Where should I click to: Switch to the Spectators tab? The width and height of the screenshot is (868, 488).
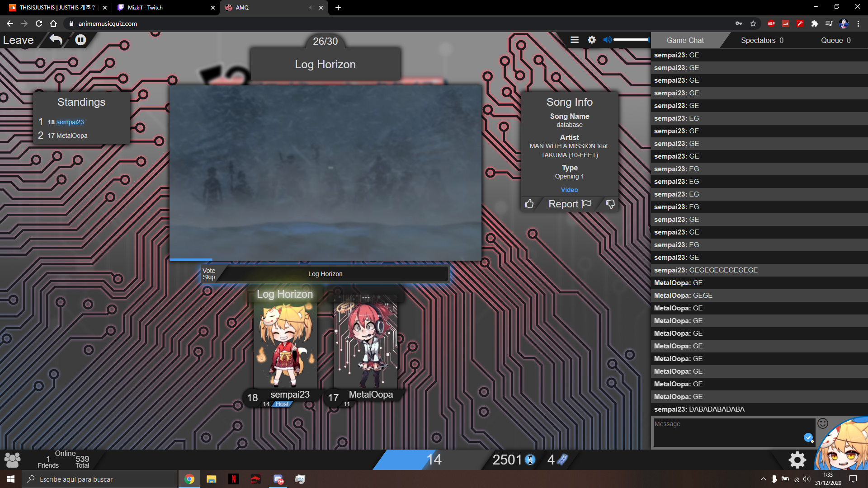[x=762, y=40]
